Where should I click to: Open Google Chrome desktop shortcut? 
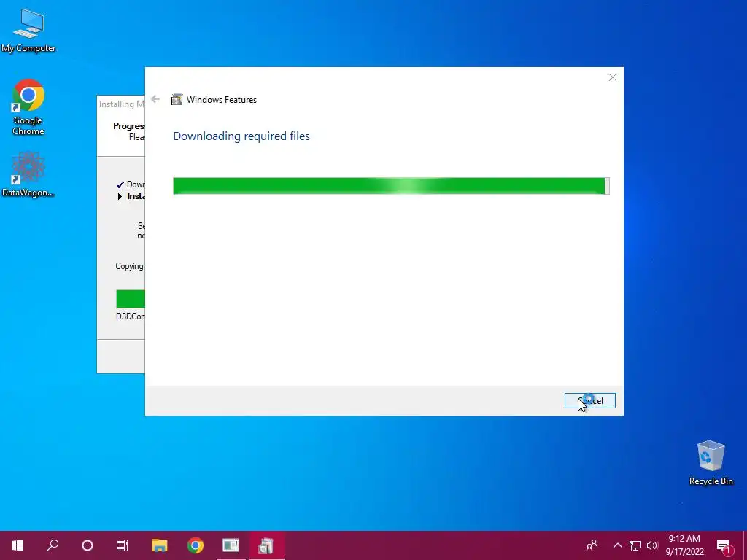click(28, 107)
